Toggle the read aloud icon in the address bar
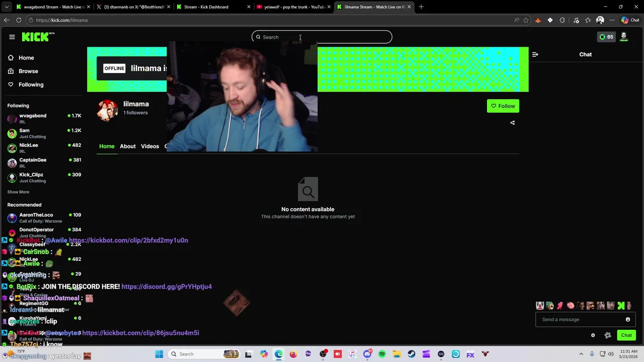Image resolution: width=644 pixels, height=362 pixels. click(x=516, y=20)
